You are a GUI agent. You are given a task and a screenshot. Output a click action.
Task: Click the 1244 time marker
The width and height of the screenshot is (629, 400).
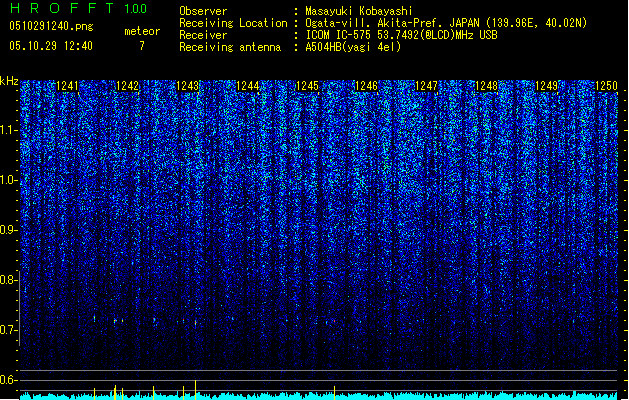248,86
